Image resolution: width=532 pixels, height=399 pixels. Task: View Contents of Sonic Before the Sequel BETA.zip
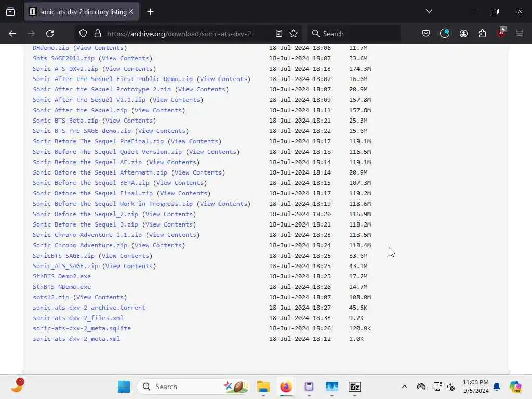tap(180, 183)
